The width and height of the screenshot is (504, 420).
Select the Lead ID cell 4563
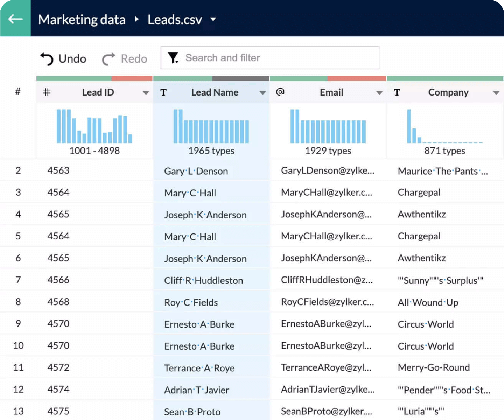pyautogui.click(x=94, y=170)
